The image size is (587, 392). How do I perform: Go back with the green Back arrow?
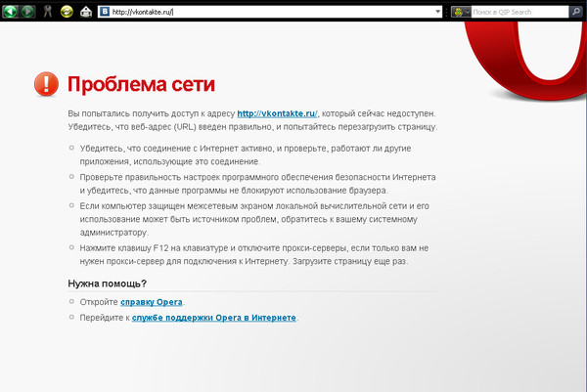(x=10, y=12)
